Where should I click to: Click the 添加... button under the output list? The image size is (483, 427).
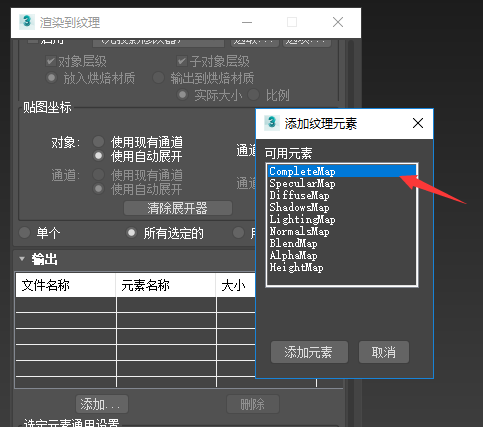[102, 404]
